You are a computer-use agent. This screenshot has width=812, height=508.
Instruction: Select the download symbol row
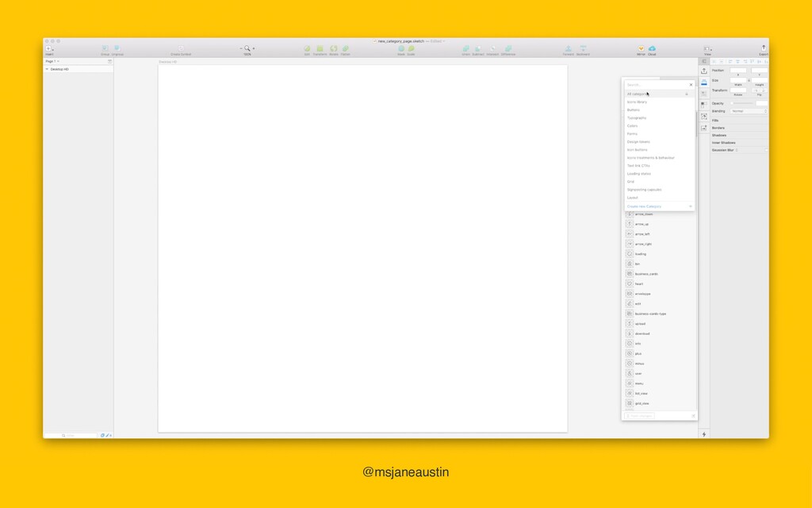(x=659, y=334)
